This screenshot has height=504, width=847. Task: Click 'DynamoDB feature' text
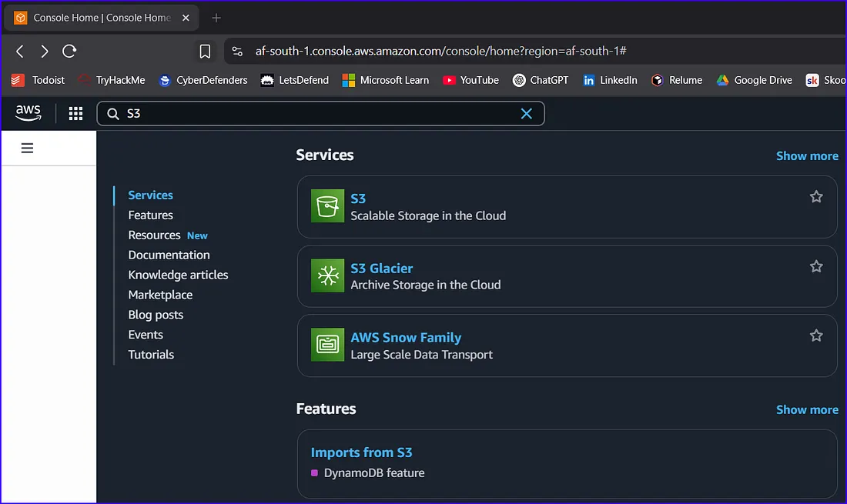[374, 473]
